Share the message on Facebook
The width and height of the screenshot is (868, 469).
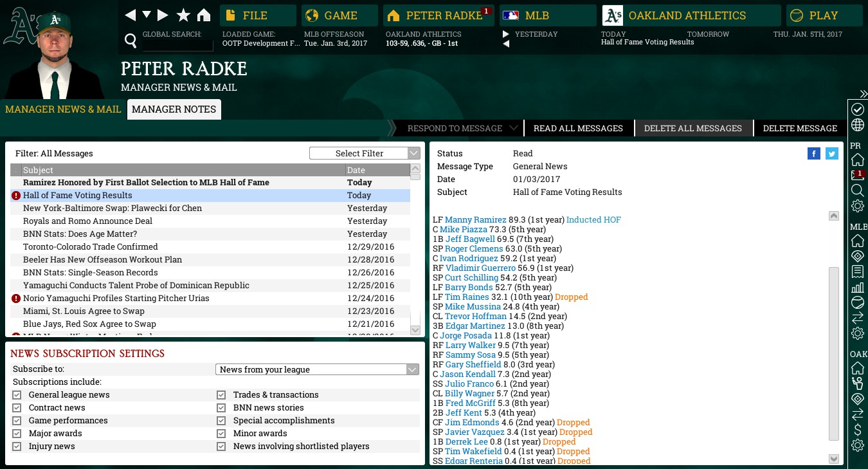814,153
